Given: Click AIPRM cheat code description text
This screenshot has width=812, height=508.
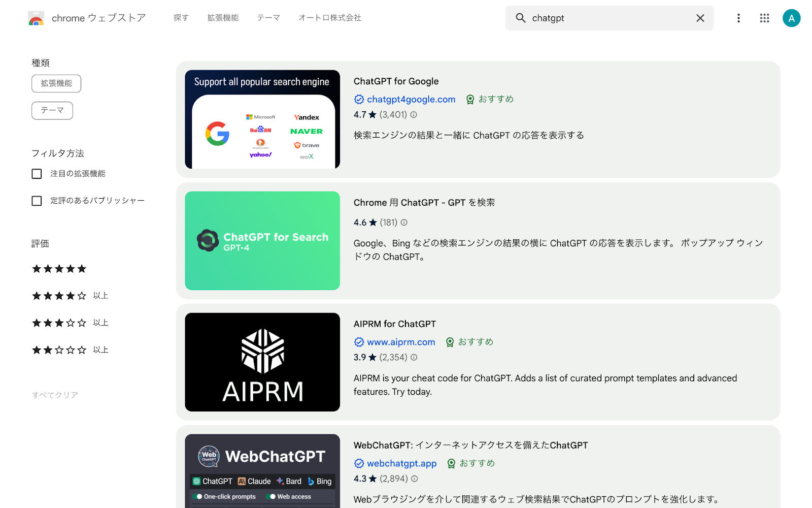Looking at the screenshot, I should pos(546,385).
